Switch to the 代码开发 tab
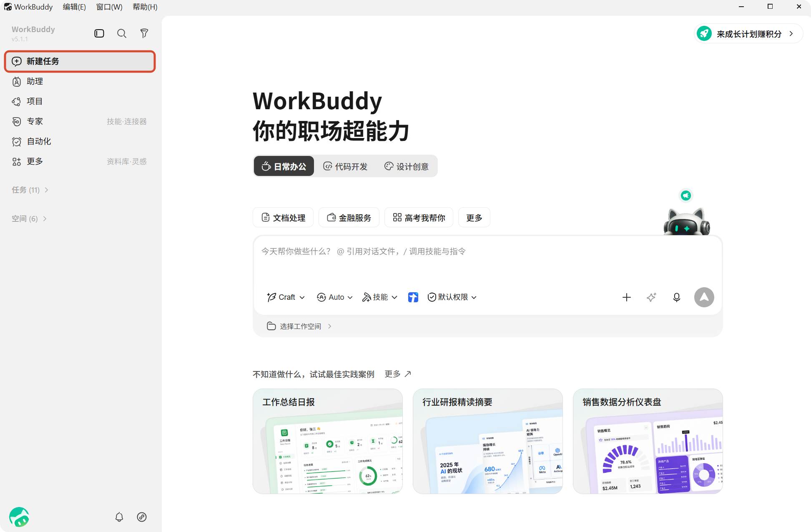811x532 pixels. click(x=345, y=166)
